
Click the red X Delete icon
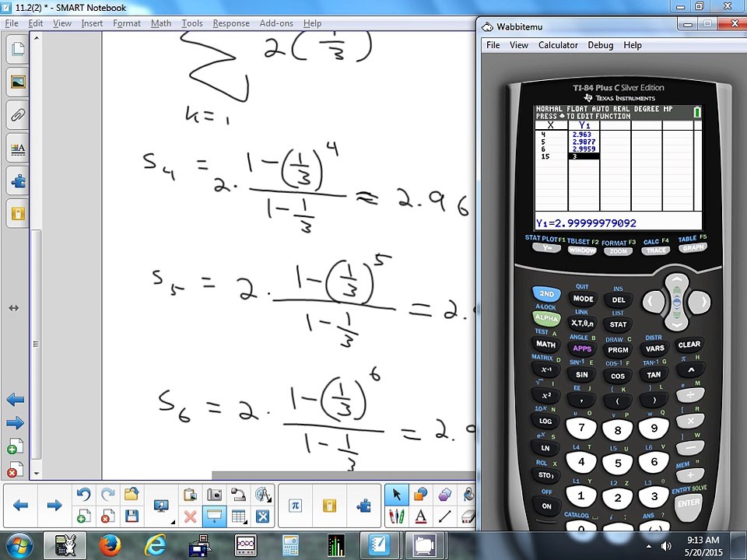190,516
